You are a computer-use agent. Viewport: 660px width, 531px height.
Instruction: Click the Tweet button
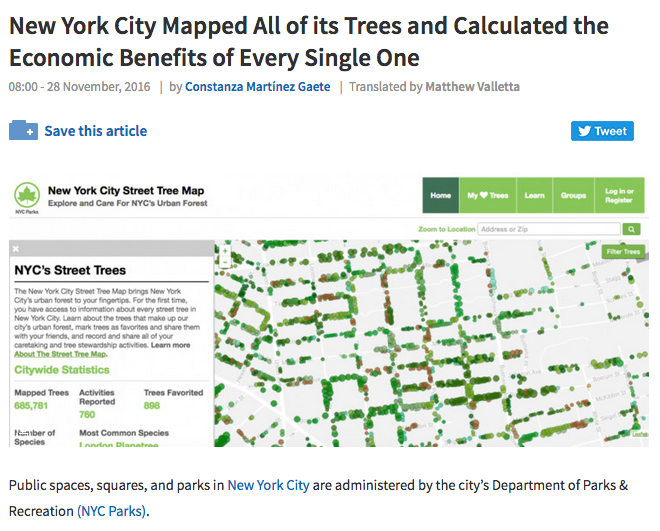point(602,131)
